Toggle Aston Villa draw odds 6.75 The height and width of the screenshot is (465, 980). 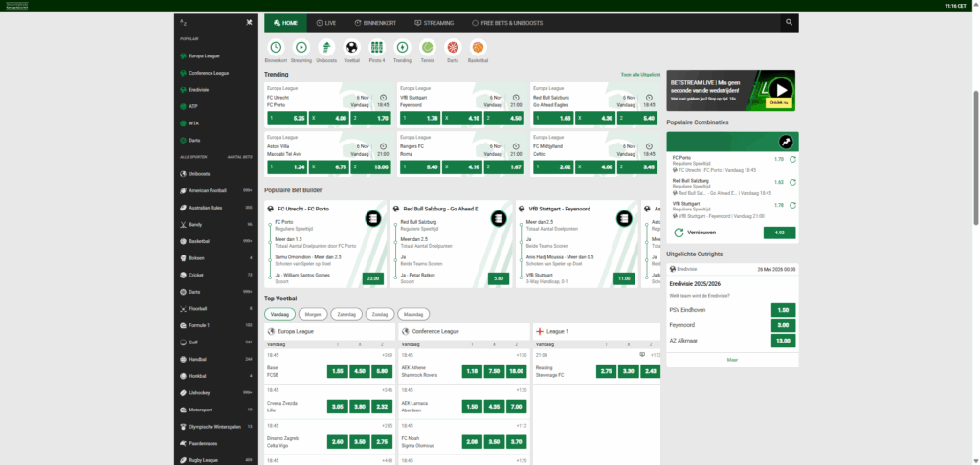coord(329,166)
